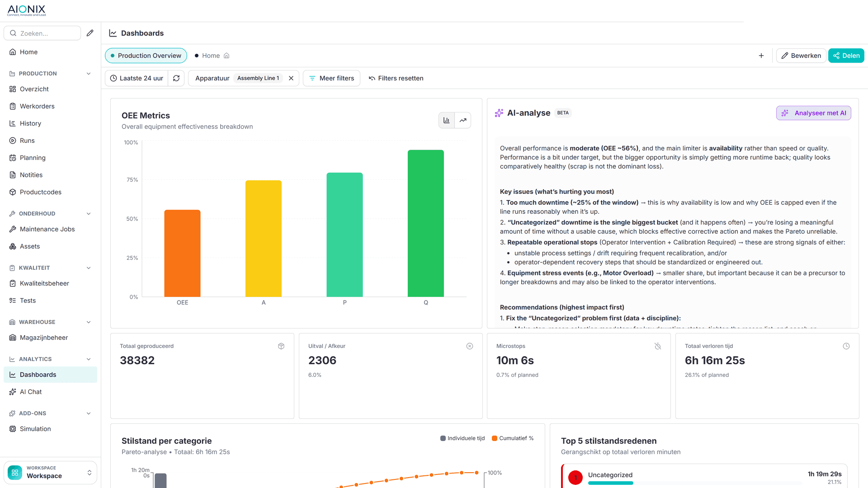
Task: Open Overzicht in the sidebar
Action: click(x=50, y=89)
